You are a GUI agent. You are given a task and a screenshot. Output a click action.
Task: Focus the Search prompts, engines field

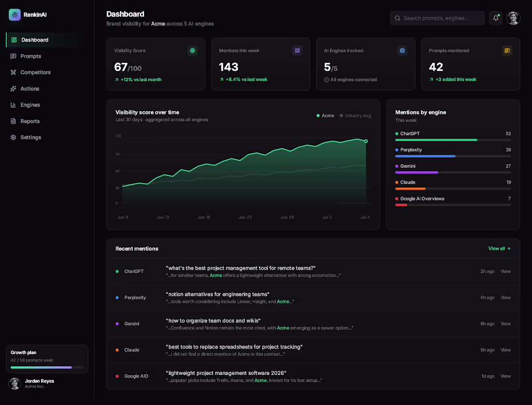437,18
